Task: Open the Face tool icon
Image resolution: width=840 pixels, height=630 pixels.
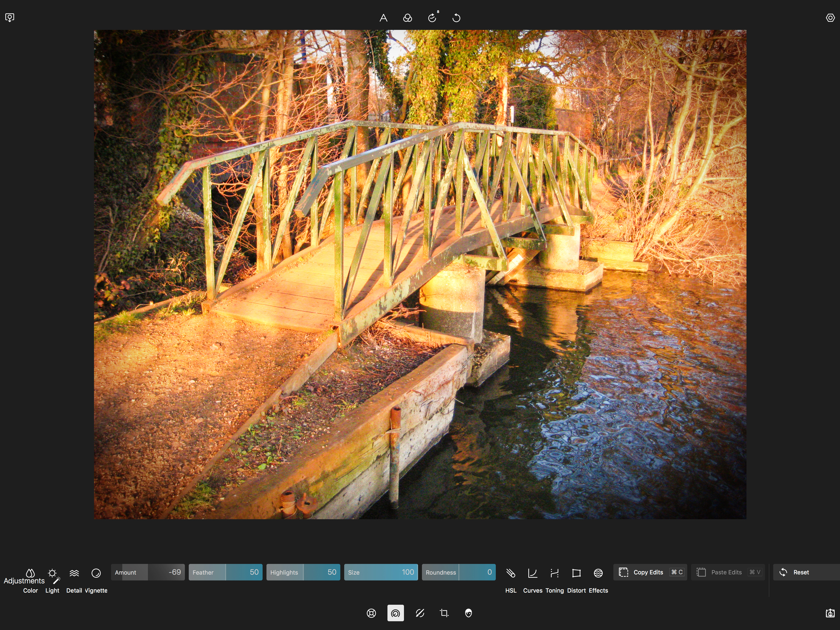Action: click(468, 613)
